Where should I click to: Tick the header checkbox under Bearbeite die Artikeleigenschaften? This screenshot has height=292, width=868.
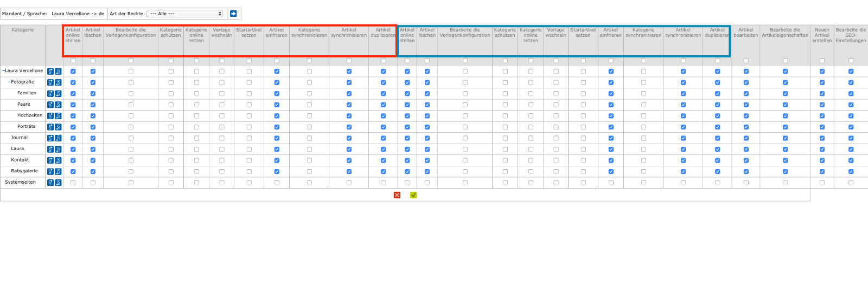(785, 61)
